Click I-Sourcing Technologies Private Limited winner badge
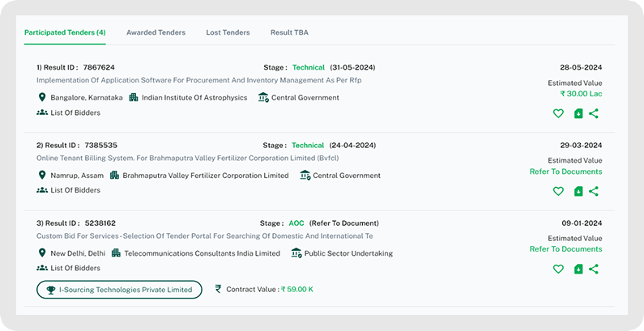This screenshot has height=331, width=644. click(119, 290)
